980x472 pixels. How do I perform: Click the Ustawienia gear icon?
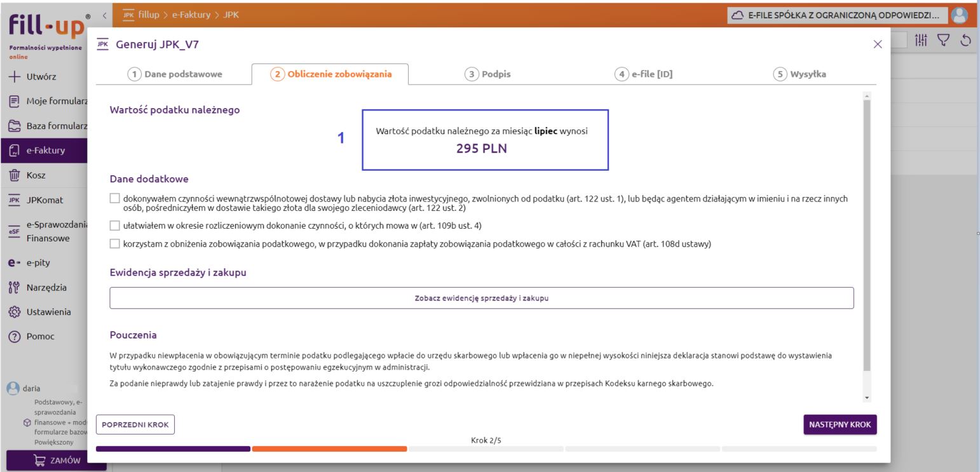click(14, 312)
